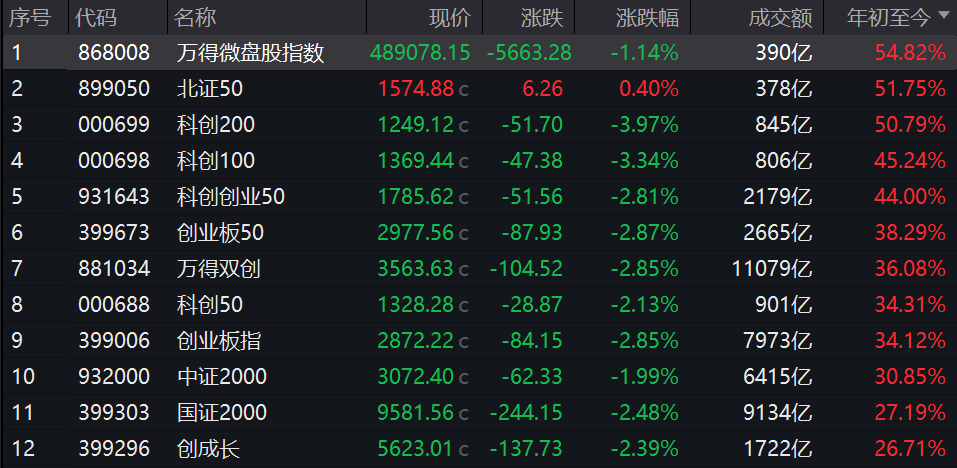957x468 pixels.
Task: Click the price 489078.15
Action: click(x=420, y=53)
